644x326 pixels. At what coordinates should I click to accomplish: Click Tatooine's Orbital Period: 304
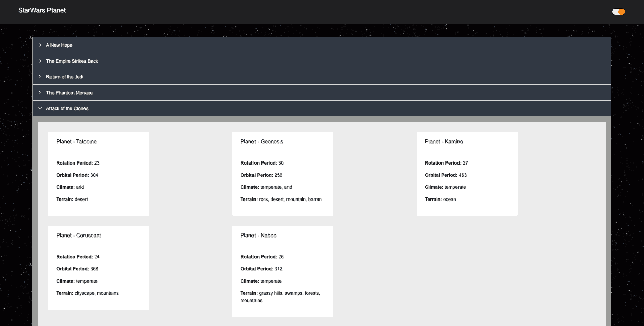pos(77,175)
